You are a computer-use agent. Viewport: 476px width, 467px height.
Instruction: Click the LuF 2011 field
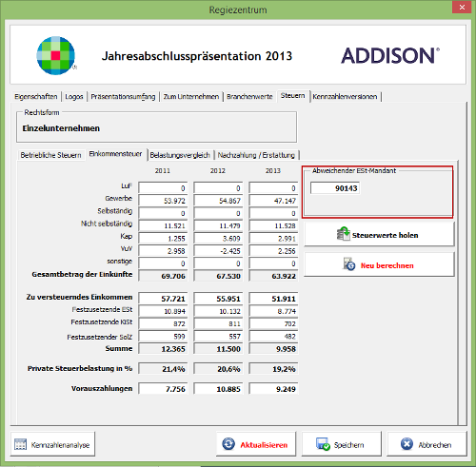(163, 187)
